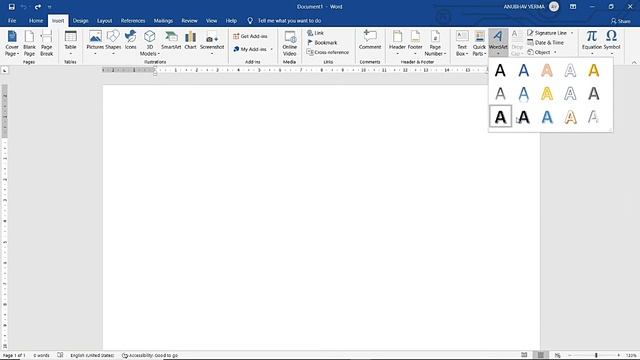640x360 pixels.
Task: Click the Icons insert button
Action: 131,41
